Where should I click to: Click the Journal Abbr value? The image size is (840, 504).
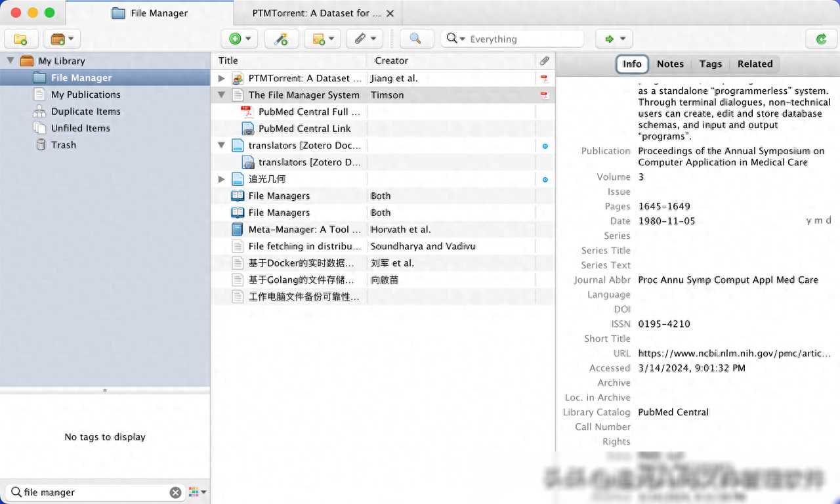(x=728, y=280)
